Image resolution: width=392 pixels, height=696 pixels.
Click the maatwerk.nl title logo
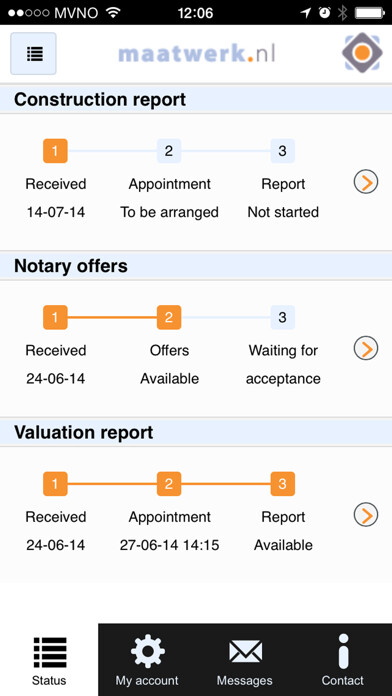197,54
